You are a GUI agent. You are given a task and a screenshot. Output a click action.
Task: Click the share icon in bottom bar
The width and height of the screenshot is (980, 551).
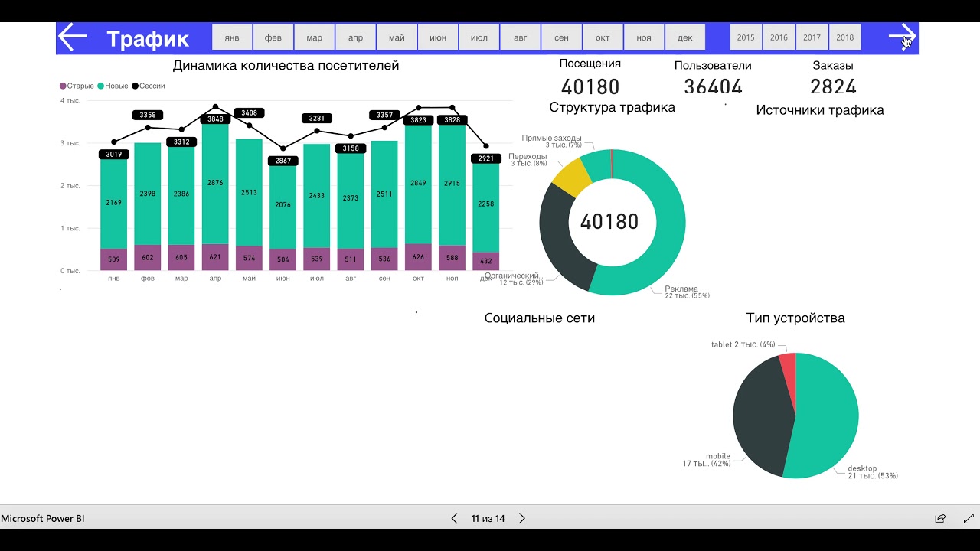pyautogui.click(x=940, y=518)
